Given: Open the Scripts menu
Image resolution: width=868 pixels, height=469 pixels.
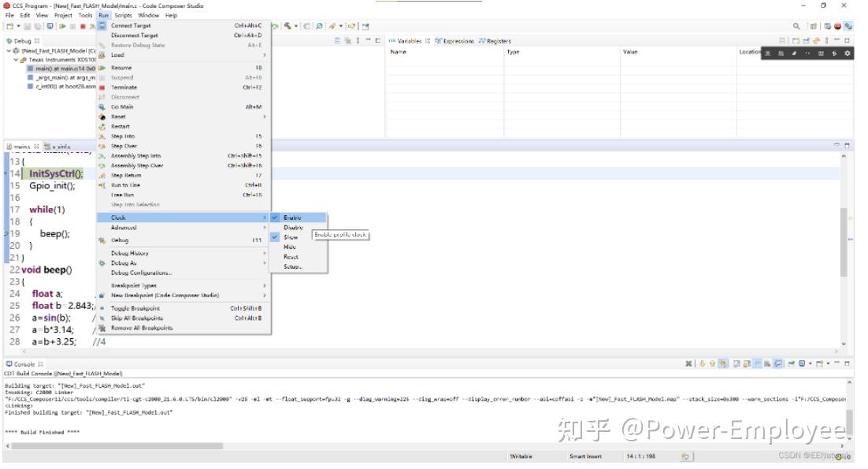Looking at the screenshot, I should click(121, 14).
